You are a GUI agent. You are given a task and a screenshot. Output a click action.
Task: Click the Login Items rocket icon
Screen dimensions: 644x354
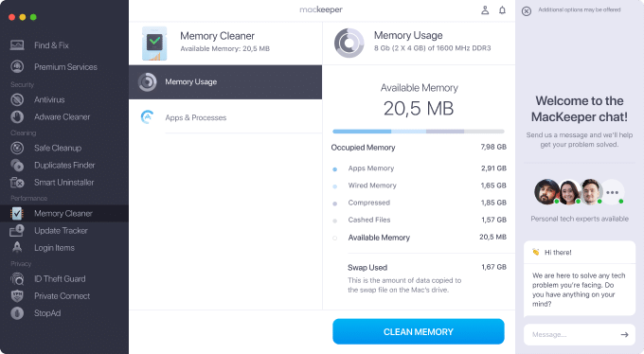pyautogui.click(x=17, y=248)
